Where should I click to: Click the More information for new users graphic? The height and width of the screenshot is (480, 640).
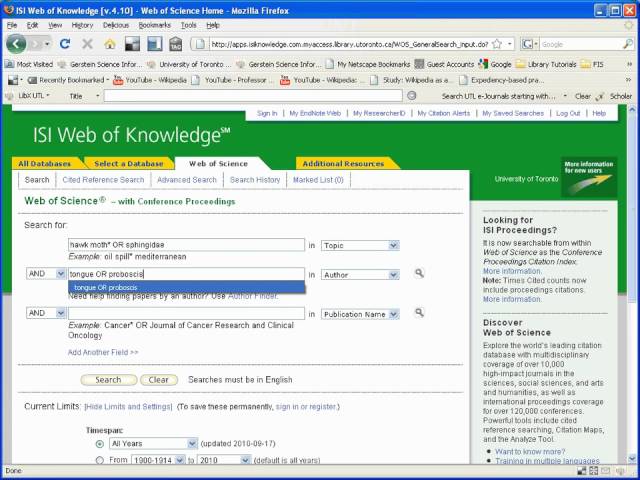[589, 177]
